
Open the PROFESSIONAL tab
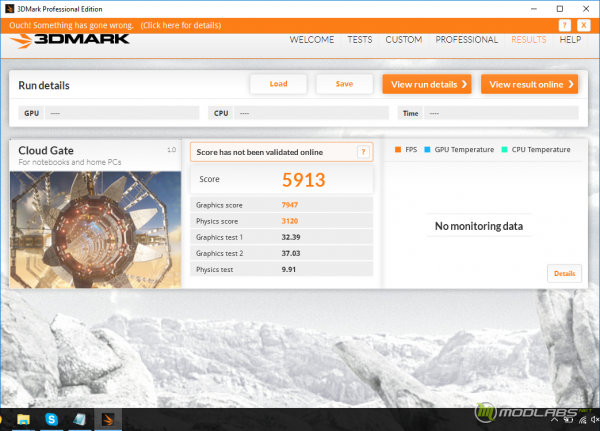click(x=466, y=40)
